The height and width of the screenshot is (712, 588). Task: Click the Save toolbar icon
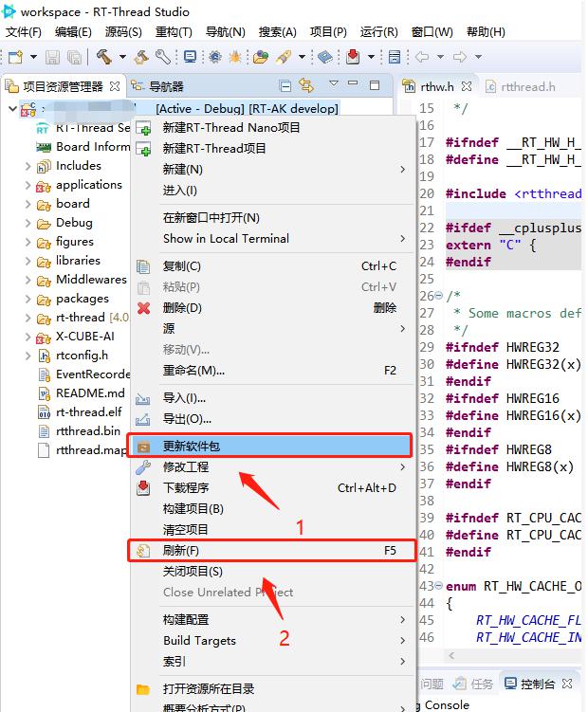pyautogui.click(x=52, y=57)
